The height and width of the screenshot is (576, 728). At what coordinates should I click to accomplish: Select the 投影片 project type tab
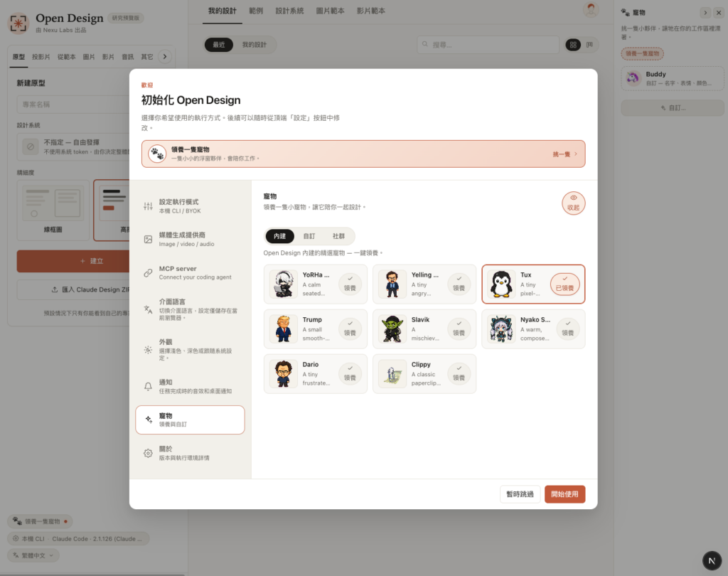click(41, 57)
